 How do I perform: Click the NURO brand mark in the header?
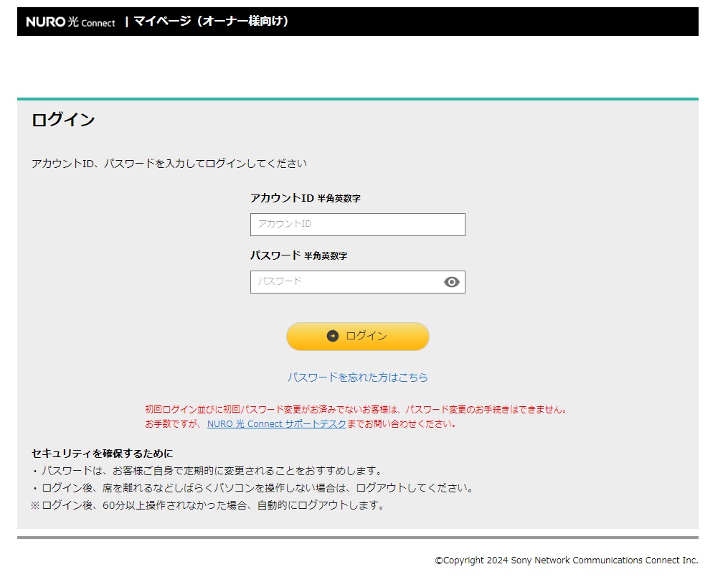(70, 22)
